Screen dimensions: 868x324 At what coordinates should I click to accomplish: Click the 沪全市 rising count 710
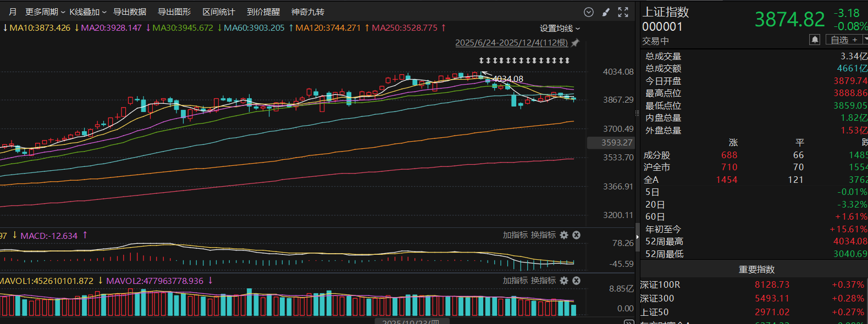click(x=729, y=167)
